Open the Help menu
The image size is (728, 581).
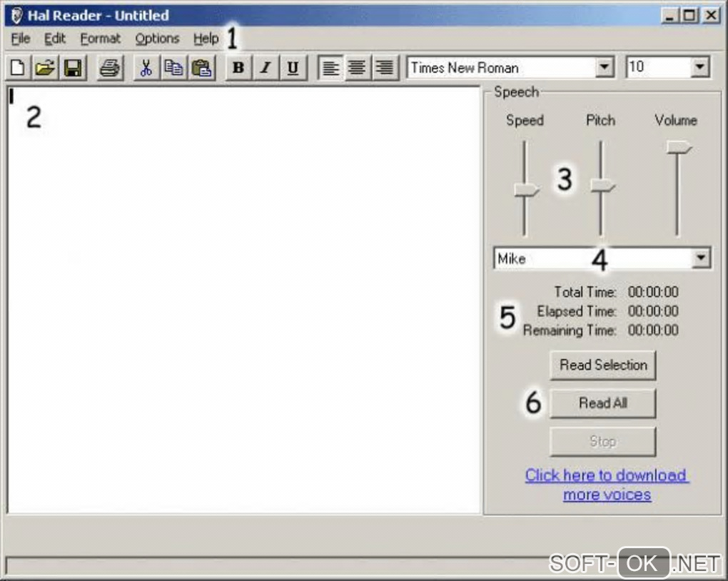coord(206,39)
